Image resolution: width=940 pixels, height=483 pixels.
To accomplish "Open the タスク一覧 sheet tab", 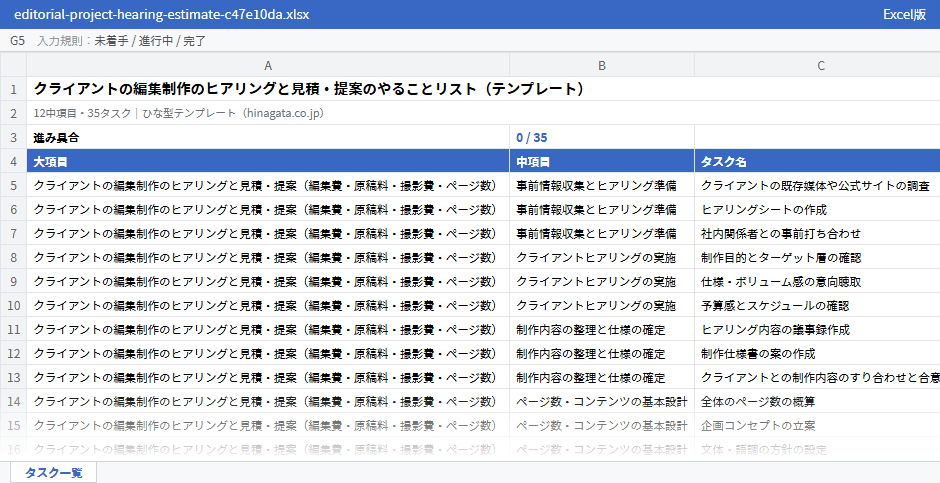I will pyautogui.click(x=53, y=472).
